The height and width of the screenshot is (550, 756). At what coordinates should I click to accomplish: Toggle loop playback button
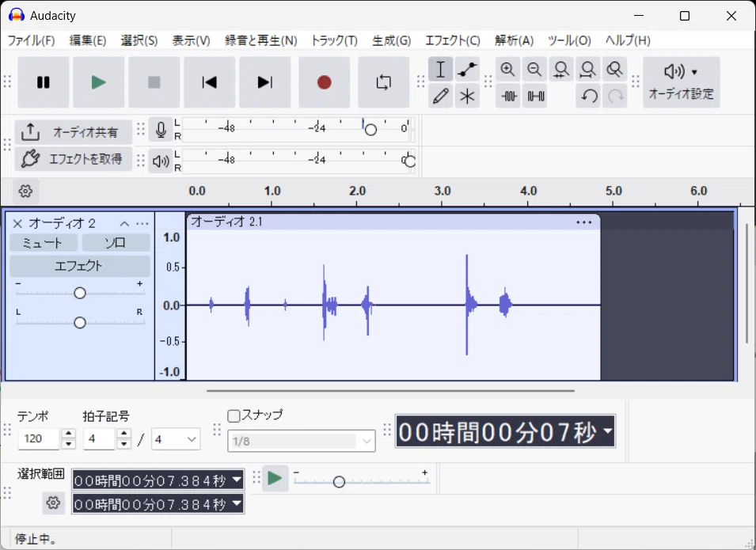coord(384,82)
